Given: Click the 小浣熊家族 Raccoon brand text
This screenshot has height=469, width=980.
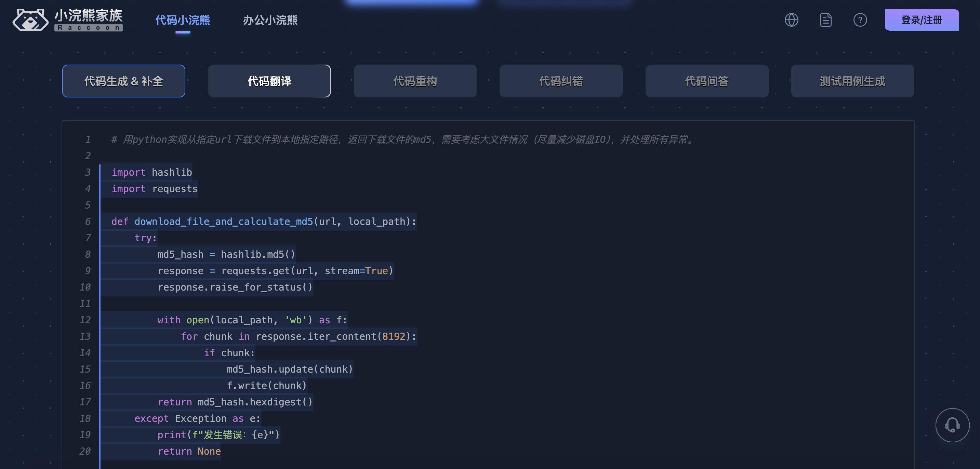Looking at the screenshot, I should pos(88,20).
